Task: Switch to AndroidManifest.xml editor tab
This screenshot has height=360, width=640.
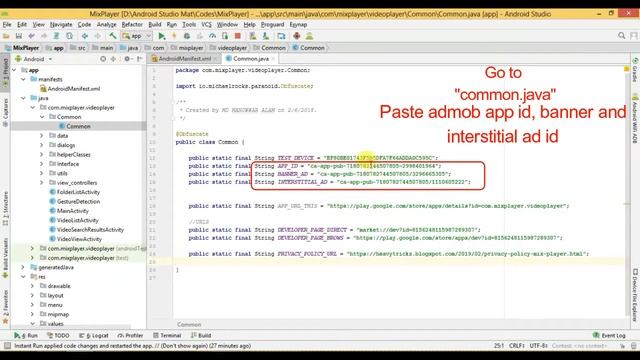Action: point(184,59)
